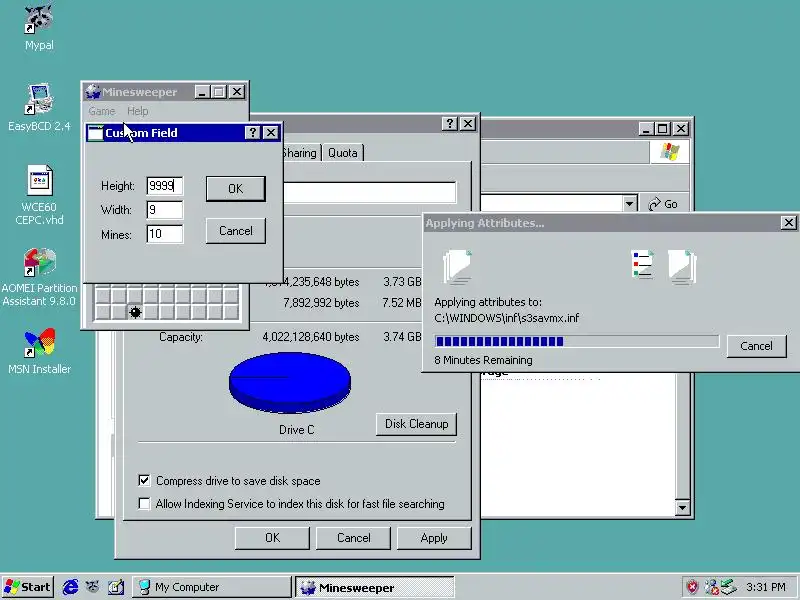Click the Custom Field title bar icon

95,133
